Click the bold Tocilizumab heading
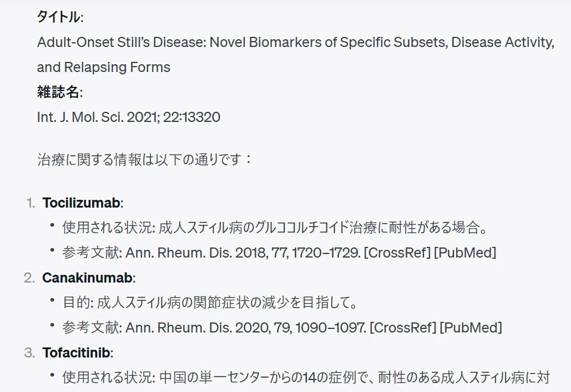This screenshot has height=392, width=571. coord(81,203)
